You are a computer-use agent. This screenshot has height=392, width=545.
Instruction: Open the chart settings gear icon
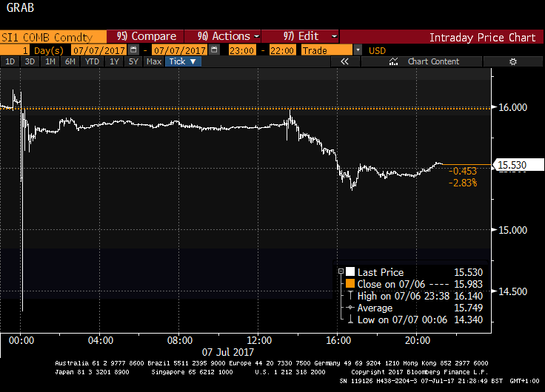[512, 61]
